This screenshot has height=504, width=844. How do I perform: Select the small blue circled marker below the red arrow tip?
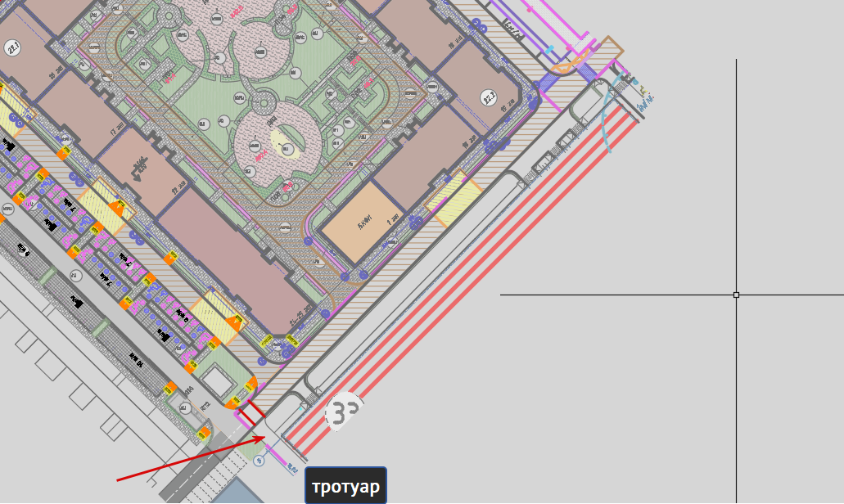259,461
